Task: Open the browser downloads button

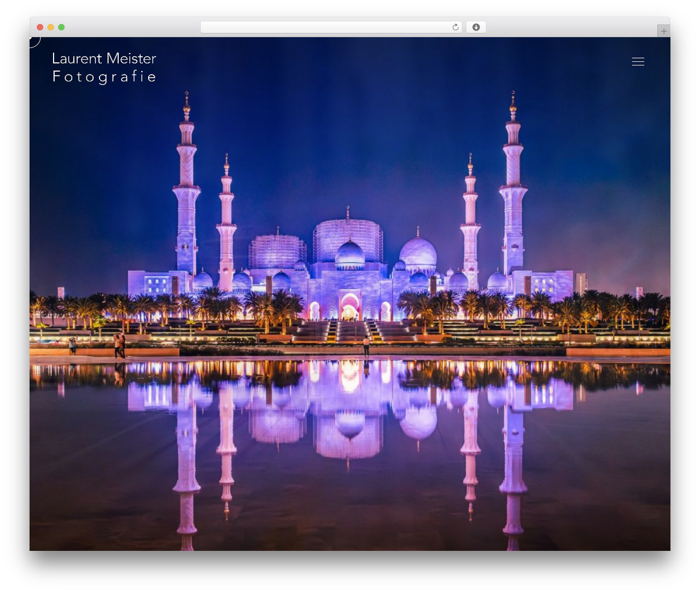Action: tap(476, 27)
